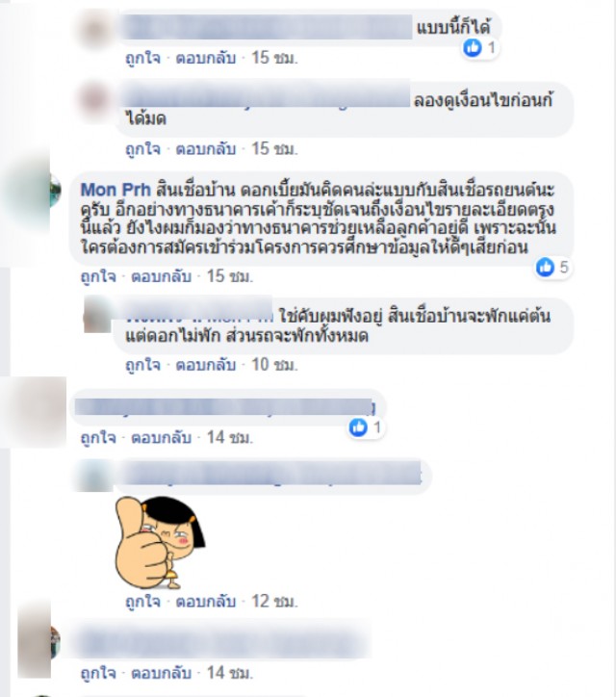Image resolution: width=616 pixels, height=697 pixels.
Task: Click ถูกใจ under Mon Prh's comment
Action: click(x=98, y=276)
